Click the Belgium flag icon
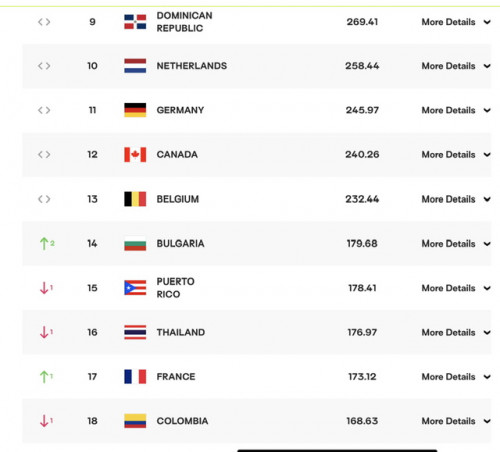The width and height of the screenshot is (500, 452). (x=135, y=199)
